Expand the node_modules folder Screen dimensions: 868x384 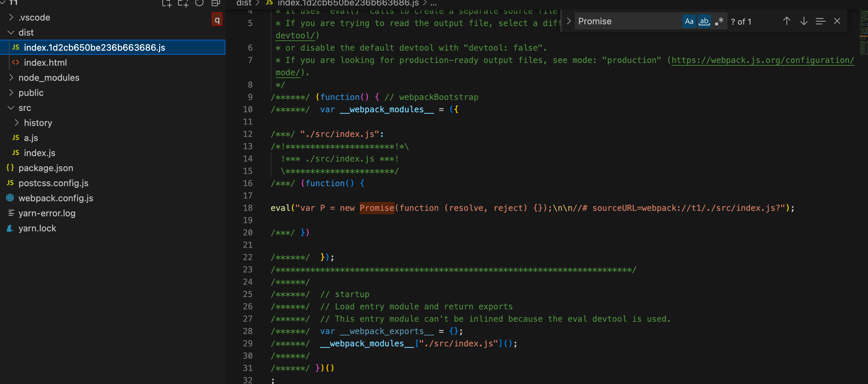(x=49, y=78)
